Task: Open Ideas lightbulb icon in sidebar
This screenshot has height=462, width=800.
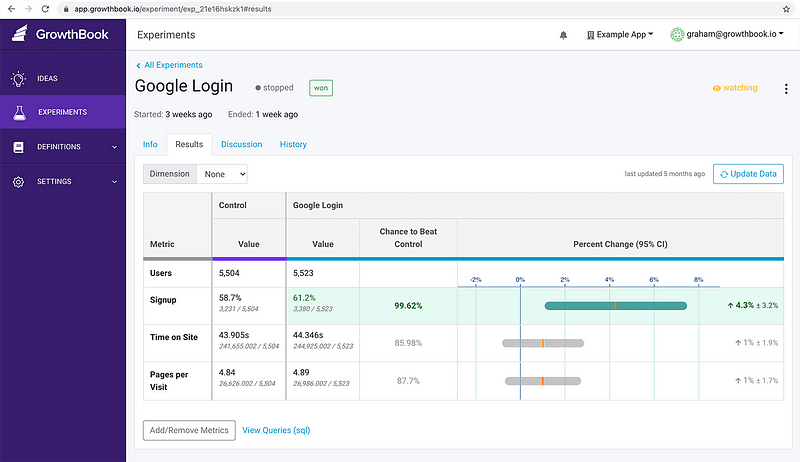Action: (18, 79)
